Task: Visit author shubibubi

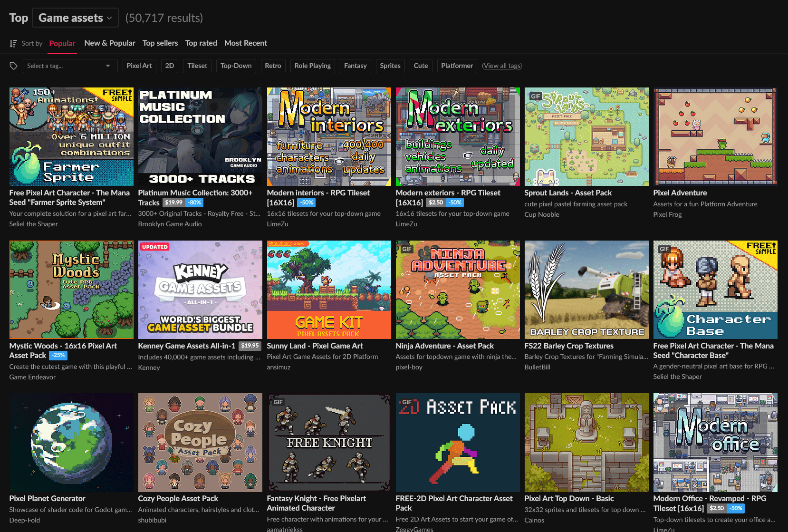Action: tap(152, 520)
